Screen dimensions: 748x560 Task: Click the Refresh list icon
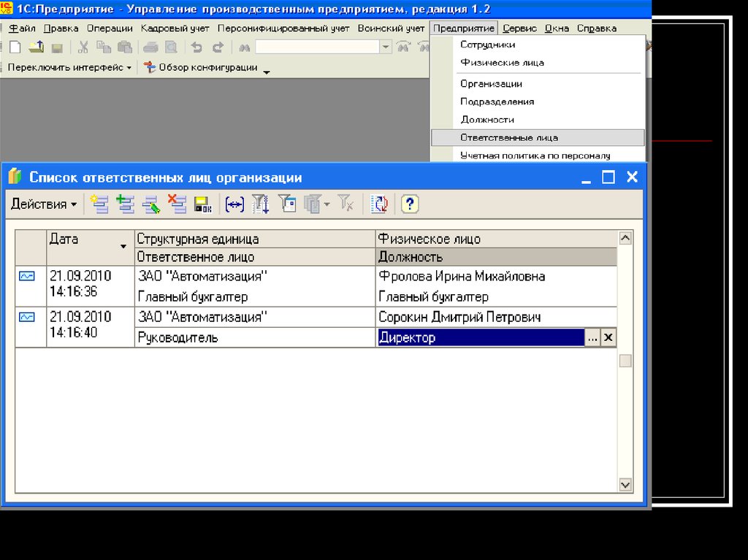pos(378,204)
